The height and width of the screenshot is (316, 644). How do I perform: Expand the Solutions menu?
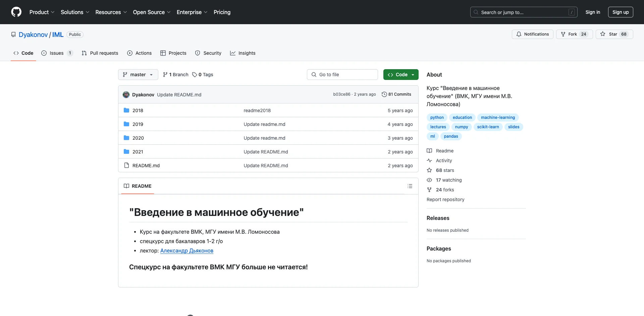click(x=75, y=12)
